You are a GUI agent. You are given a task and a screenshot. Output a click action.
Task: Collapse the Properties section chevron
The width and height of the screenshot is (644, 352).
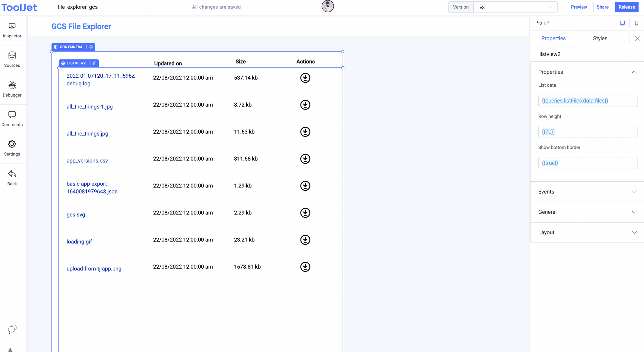coord(634,72)
